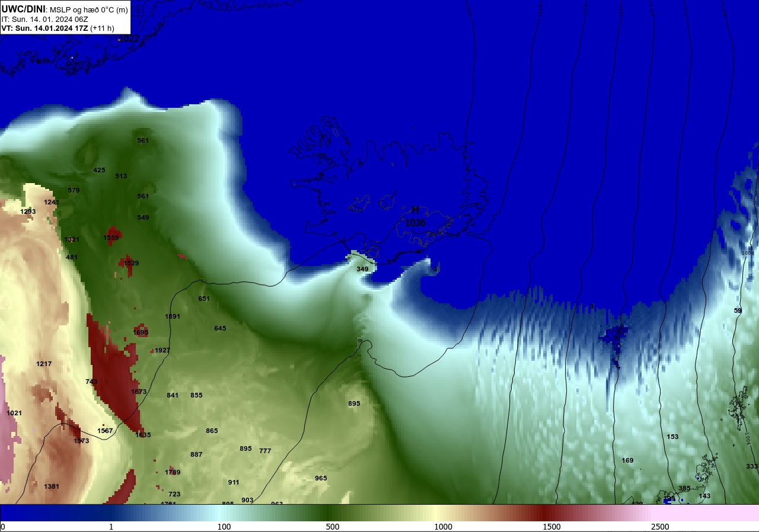Click the 385 value near Scotland
Image resolution: width=759 pixels, height=532 pixels.
click(x=684, y=488)
